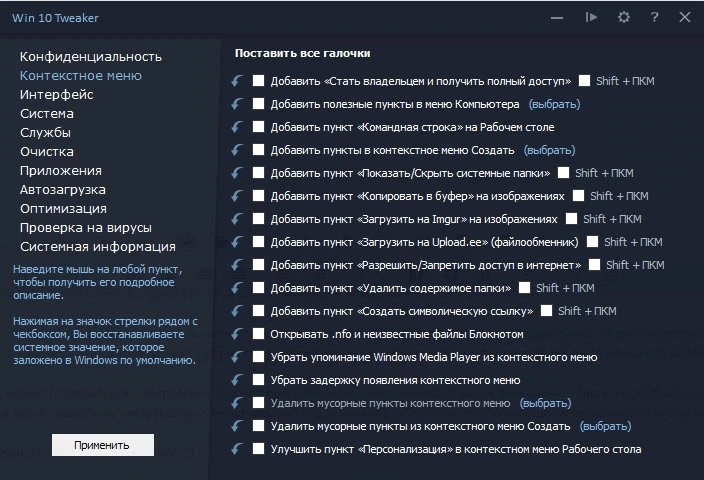Image resolution: width=704 pixels, height=480 pixels.
Task: Click (выбрать) beside «Удалить мусорные пункты из контекстного меню Создать»
Action: pos(605,426)
